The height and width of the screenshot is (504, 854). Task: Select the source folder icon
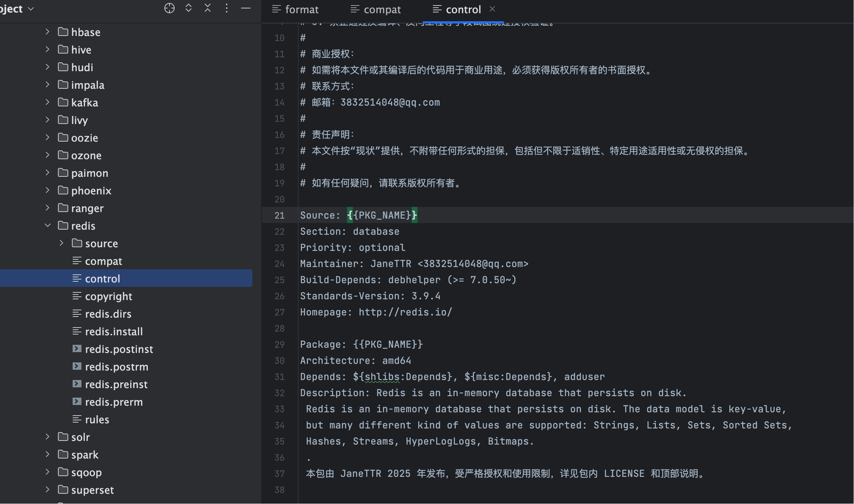(77, 243)
